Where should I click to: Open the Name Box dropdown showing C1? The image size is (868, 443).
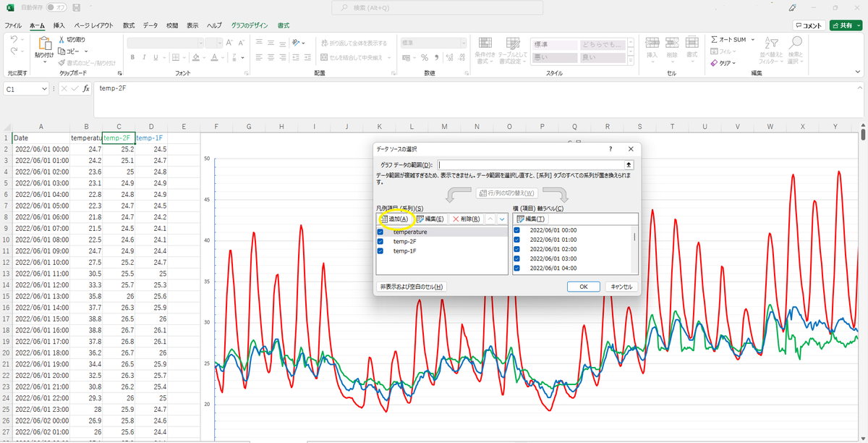[x=46, y=88]
